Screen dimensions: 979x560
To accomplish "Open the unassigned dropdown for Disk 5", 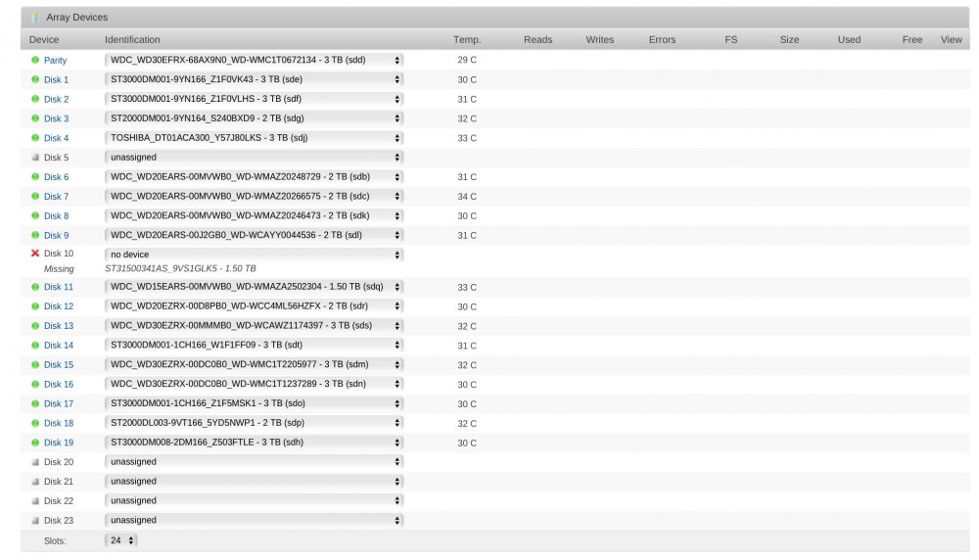I will [x=254, y=158].
